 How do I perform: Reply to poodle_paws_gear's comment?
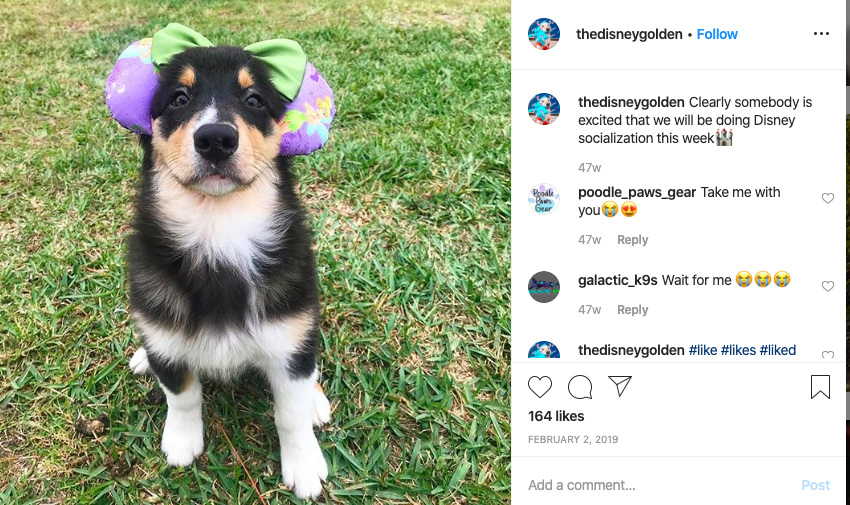(632, 239)
